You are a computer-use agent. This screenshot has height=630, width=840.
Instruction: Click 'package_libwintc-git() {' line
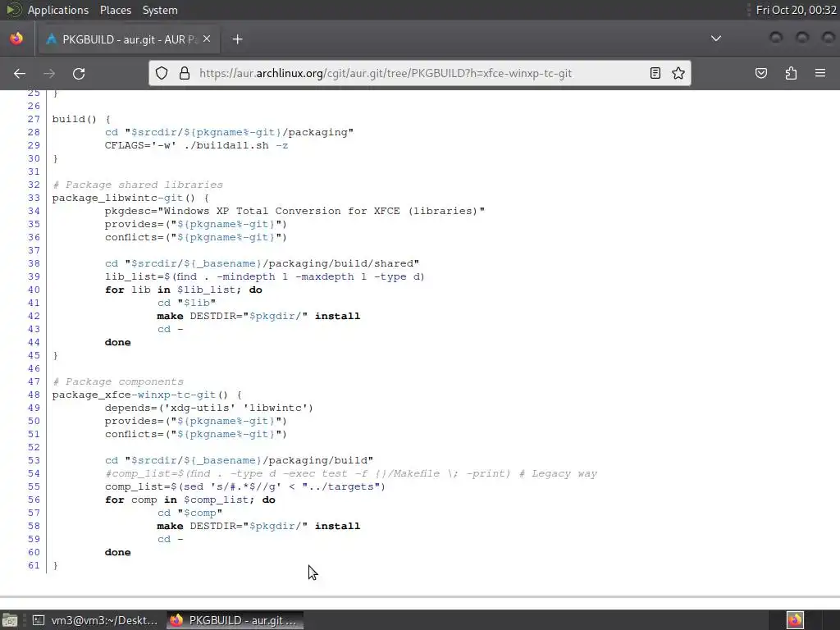tap(130, 198)
